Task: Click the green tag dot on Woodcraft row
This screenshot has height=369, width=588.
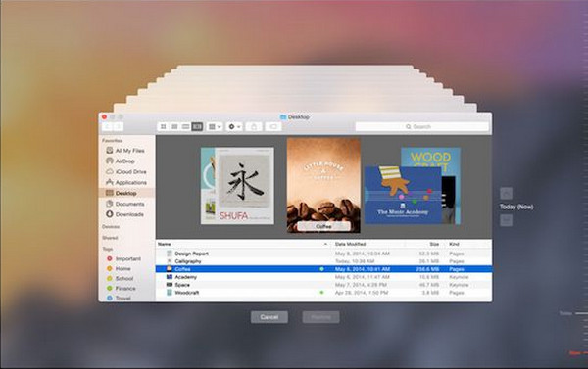Action: pyautogui.click(x=321, y=293)
